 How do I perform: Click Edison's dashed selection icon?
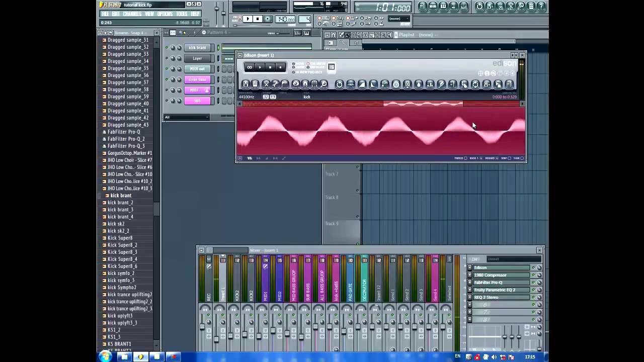click(314, 84)
